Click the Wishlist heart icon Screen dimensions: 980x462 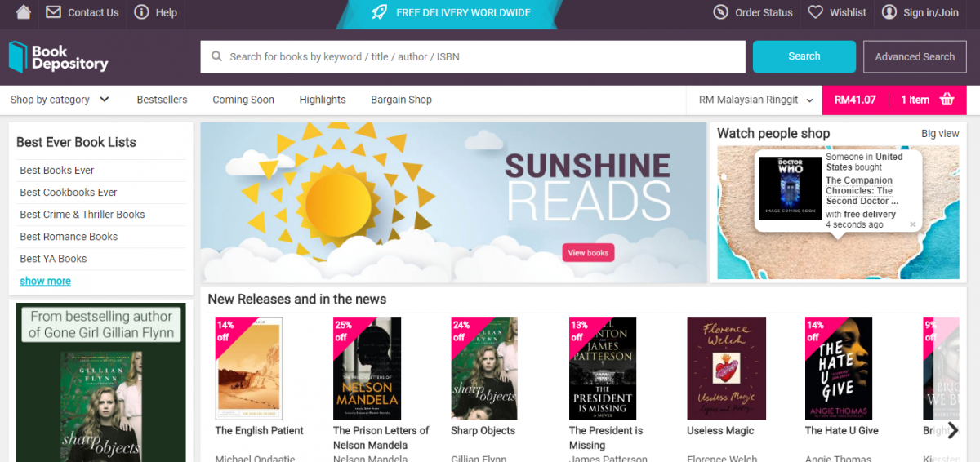815,12
